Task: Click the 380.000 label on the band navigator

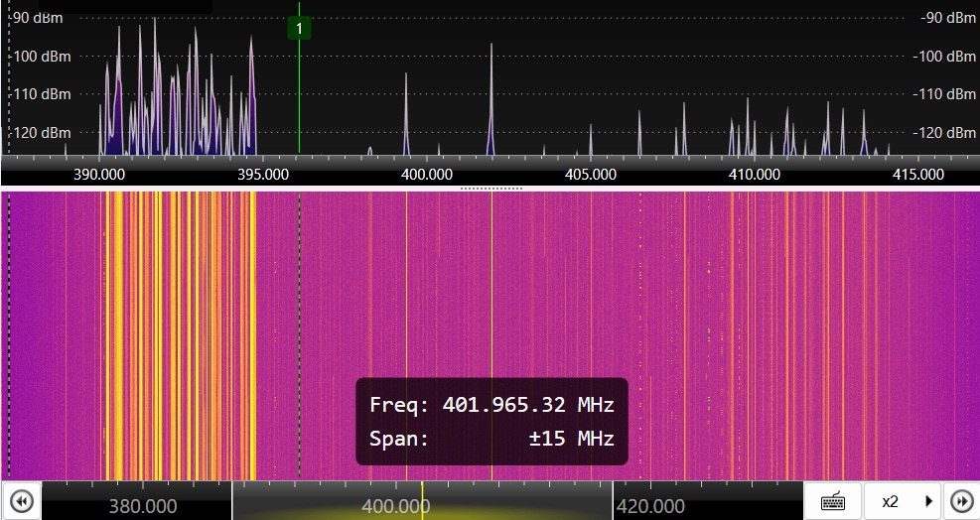Action: pos(143,506)
